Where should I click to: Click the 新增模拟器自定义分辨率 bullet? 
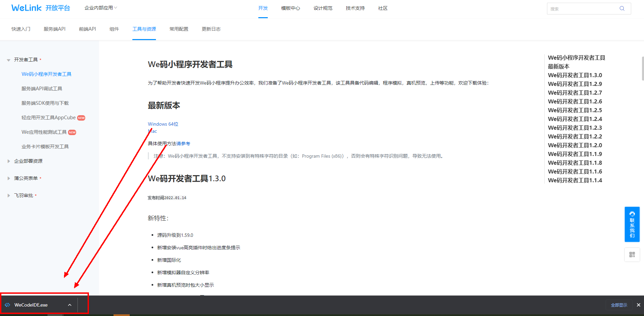click(183, 273)
